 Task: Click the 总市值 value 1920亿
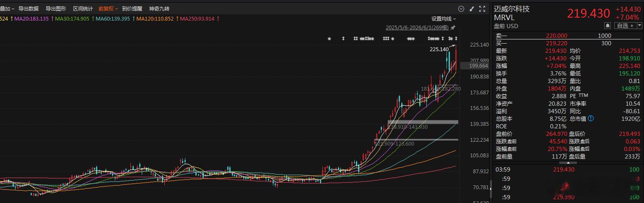tap(630, 119)
